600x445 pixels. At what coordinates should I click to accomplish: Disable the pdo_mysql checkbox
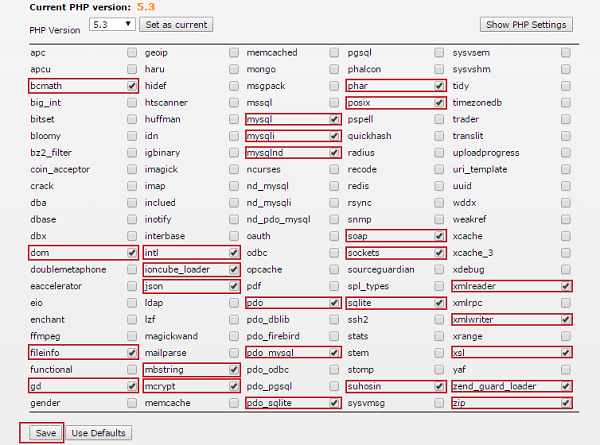coord(334,353)
